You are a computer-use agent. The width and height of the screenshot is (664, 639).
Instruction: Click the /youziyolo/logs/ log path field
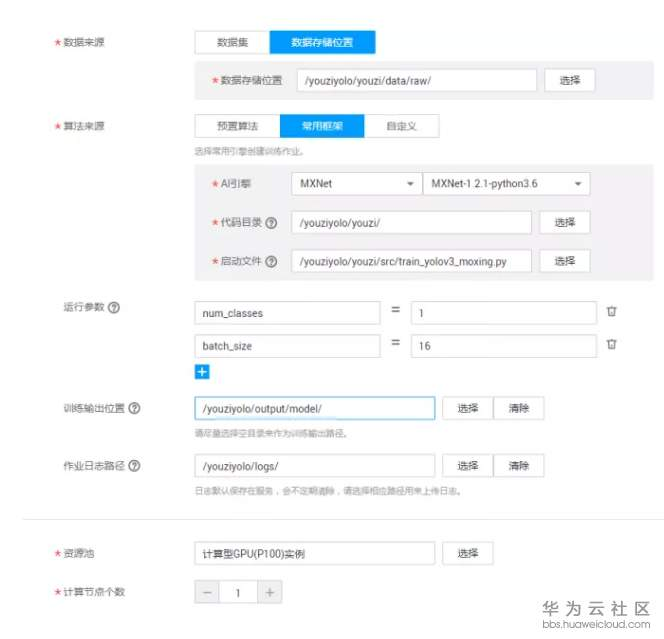tap(315, 466)
